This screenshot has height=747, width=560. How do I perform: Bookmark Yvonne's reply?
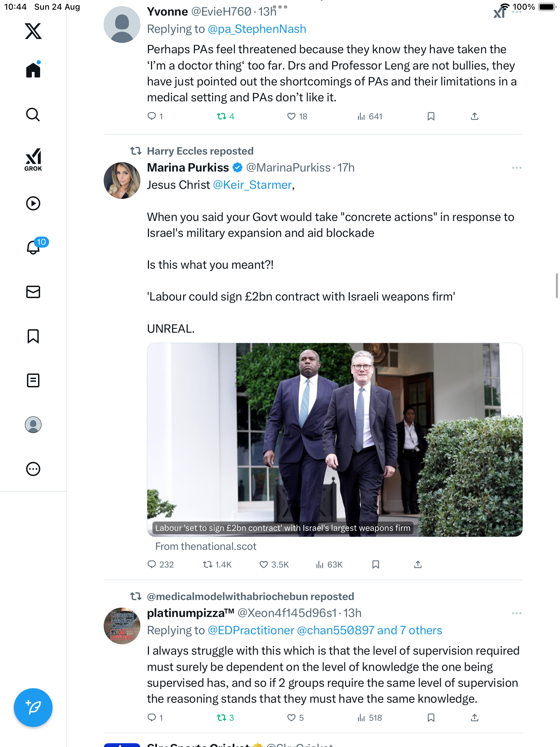click(x=431, y=117)
